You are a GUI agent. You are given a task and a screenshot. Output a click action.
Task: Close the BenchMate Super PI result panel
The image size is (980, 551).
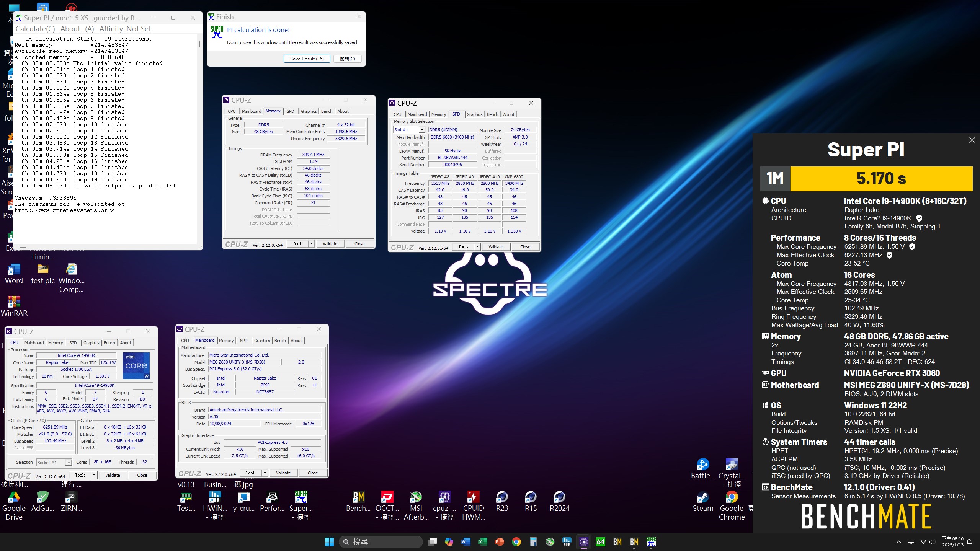[972, 140]
